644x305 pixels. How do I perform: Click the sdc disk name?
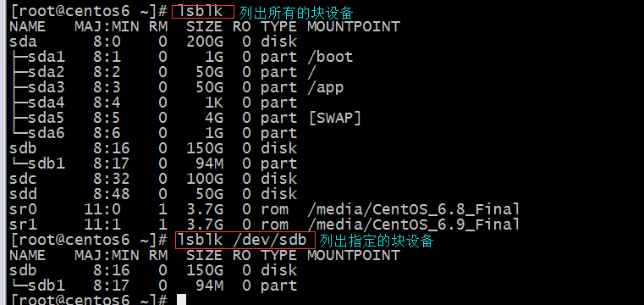pyautogui.click(x=23, y=179)
